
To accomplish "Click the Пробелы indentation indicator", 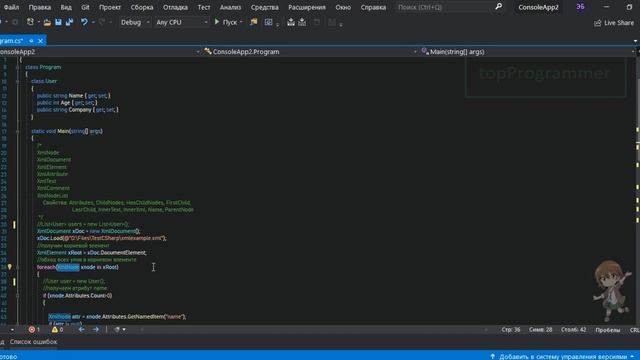I will (x=607, y=330).
